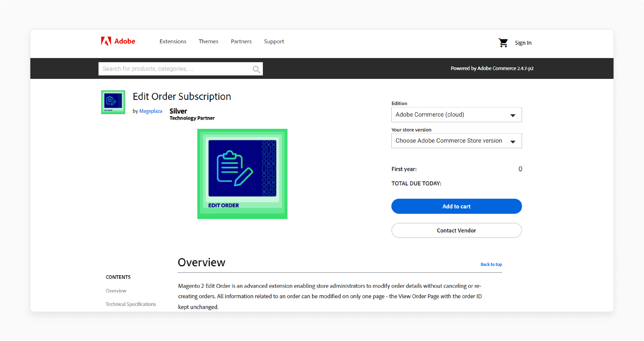Click the shopping cart icon

click(503, 43)
